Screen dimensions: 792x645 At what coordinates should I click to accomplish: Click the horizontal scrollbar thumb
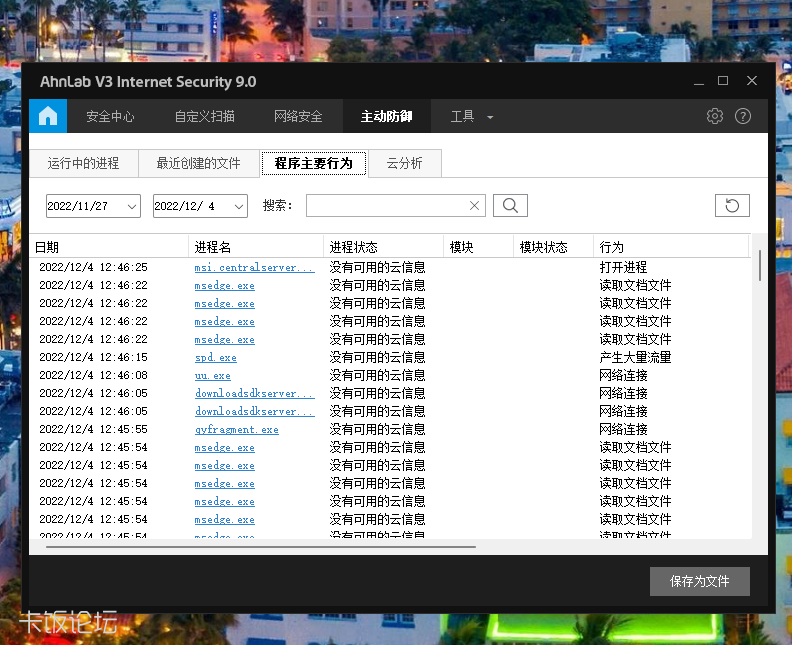point(261,547)
